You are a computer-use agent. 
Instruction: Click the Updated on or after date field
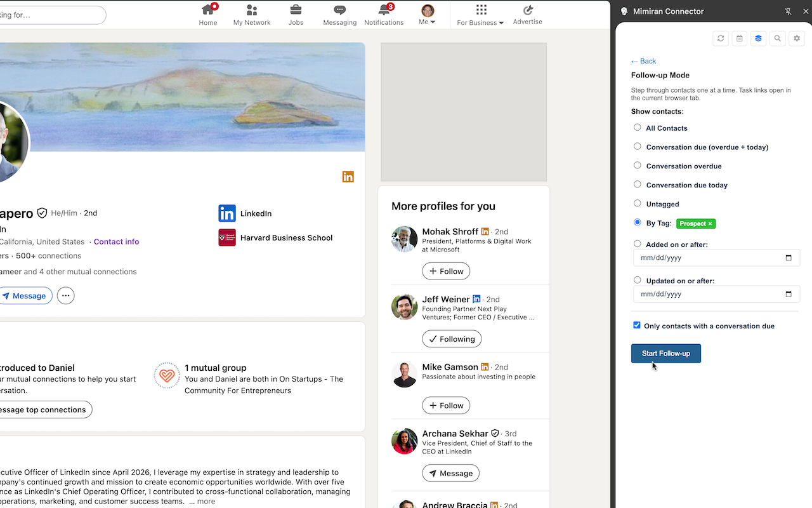(716, 294)
